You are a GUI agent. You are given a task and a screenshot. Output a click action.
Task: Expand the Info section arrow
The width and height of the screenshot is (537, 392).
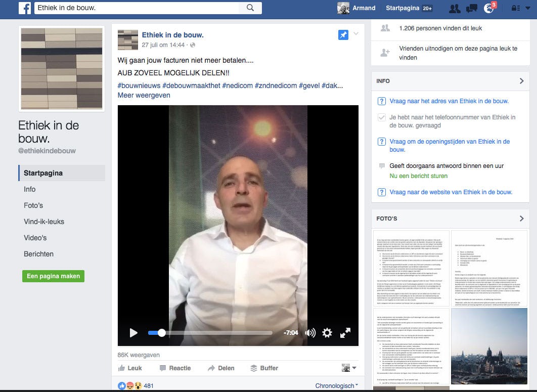click(x=521, y=81)
